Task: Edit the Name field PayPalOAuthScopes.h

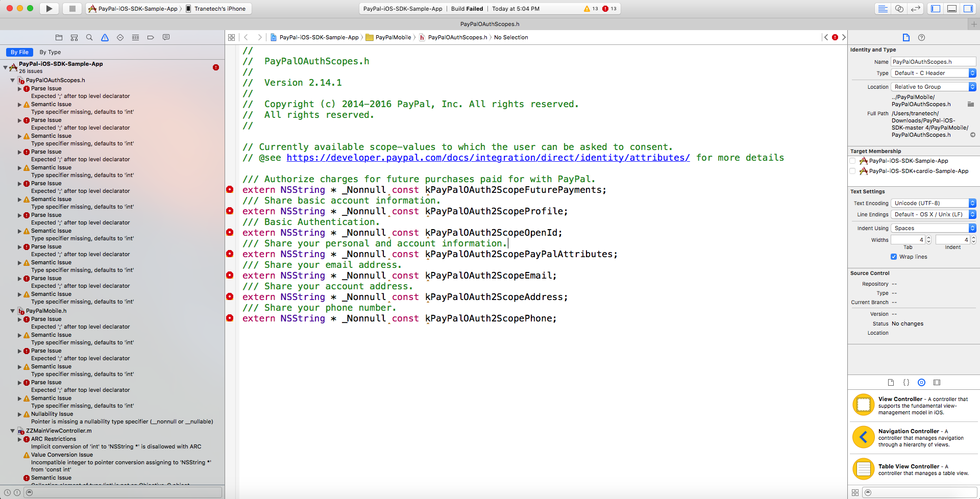Action: [x=934, y=62]
